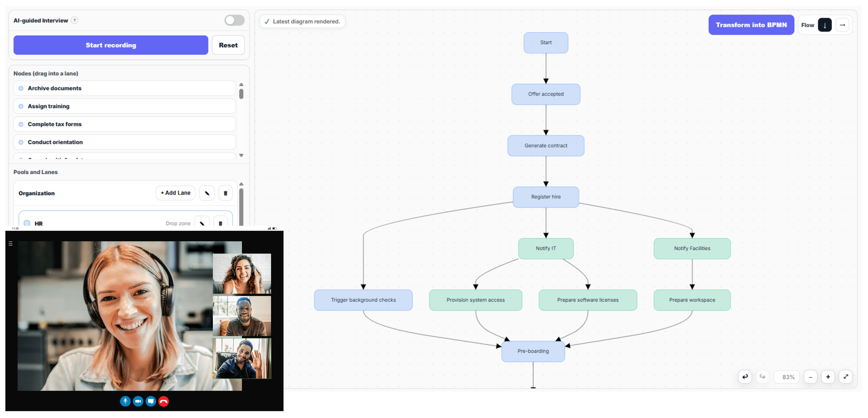
Task: Select the waving participant's video thumbnail
Action: (x=242, y=358)
